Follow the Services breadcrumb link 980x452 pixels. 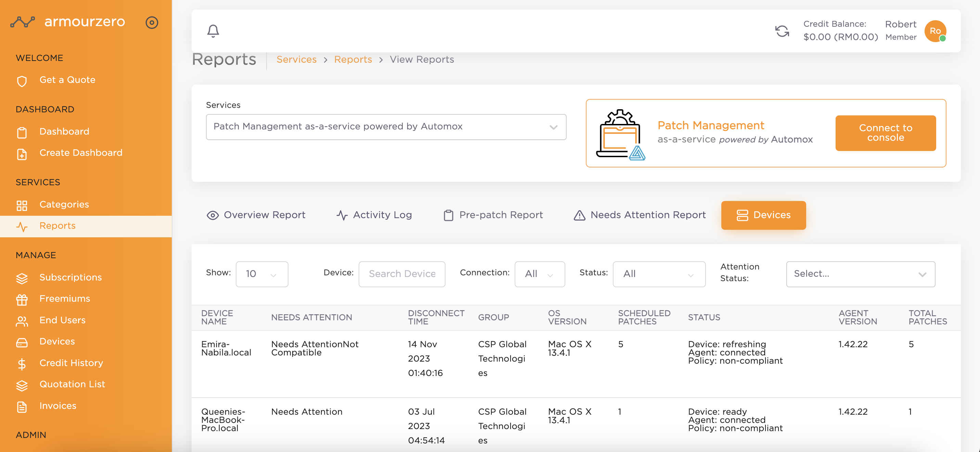tap(296, 59)
